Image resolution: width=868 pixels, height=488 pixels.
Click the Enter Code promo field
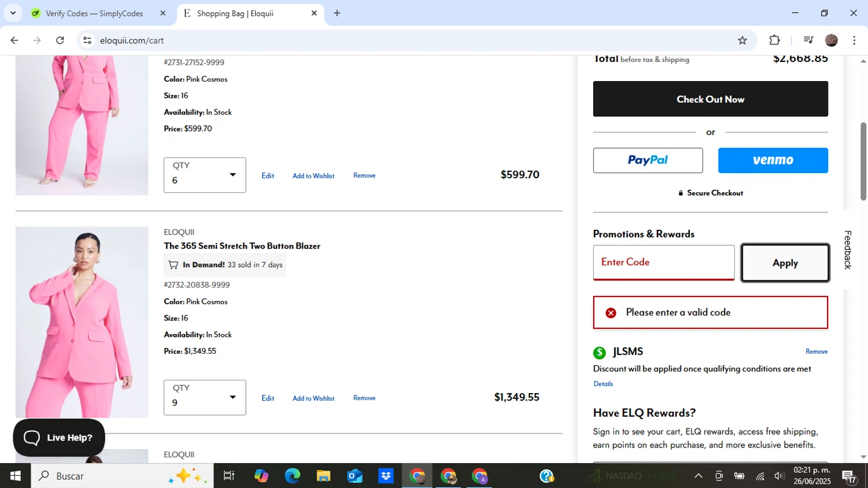pos(664,262)
